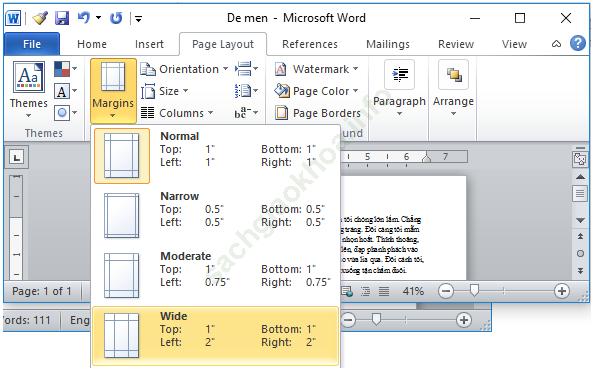596x373 pixels.
Task: Expand the Orientation dropdown
Action: [x=184, y=69]
